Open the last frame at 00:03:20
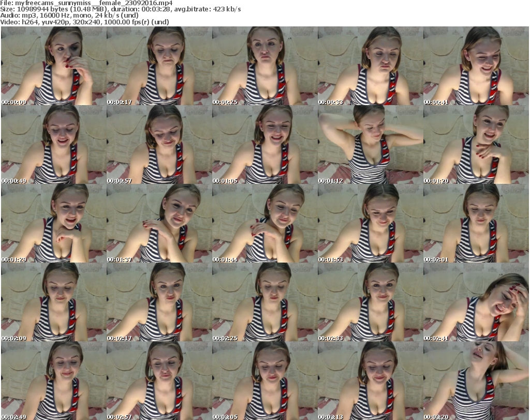Screen dimensions: 530x420 click(x=476, y=381)
